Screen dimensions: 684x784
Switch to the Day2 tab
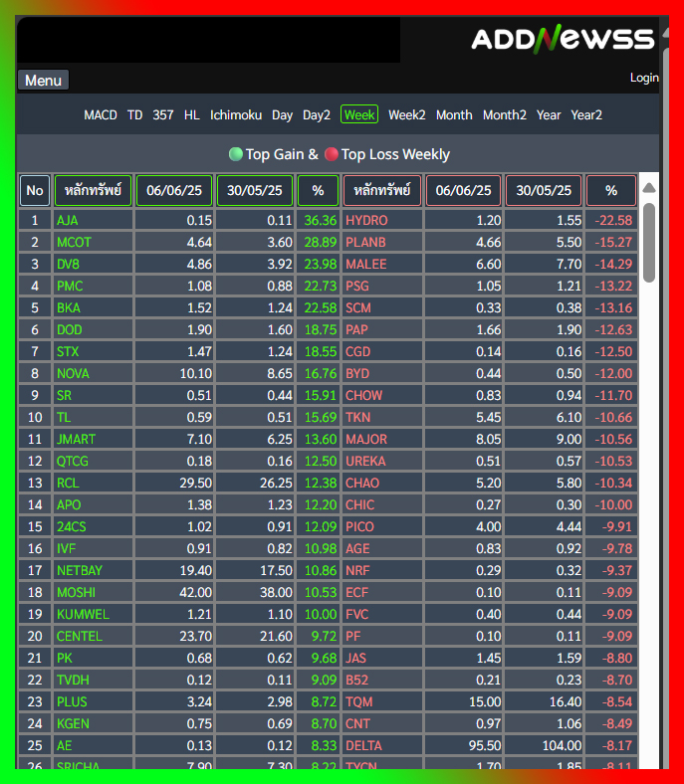[317, 115]
